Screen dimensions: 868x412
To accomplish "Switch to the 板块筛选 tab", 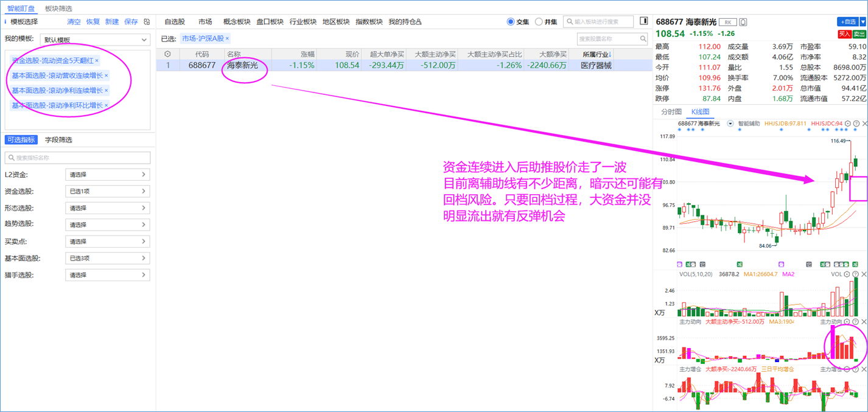I will pyautogui.click(x=59, y=9).
